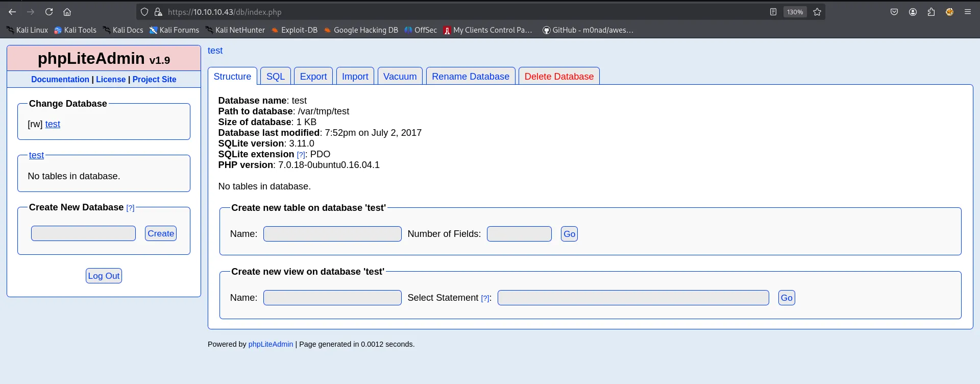Open help link next to Create New Database
This screenshot has height=384, width=980.
point(130,208)
